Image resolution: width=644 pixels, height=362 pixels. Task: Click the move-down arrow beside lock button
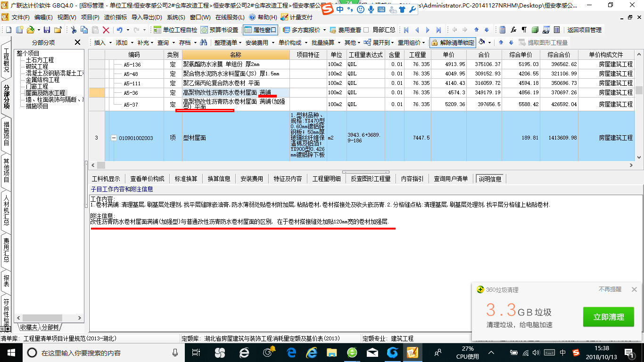511,42
